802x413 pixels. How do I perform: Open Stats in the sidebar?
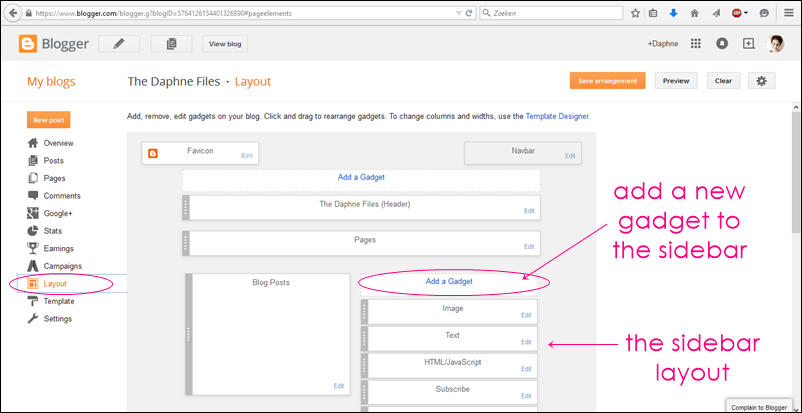[53, 231]
